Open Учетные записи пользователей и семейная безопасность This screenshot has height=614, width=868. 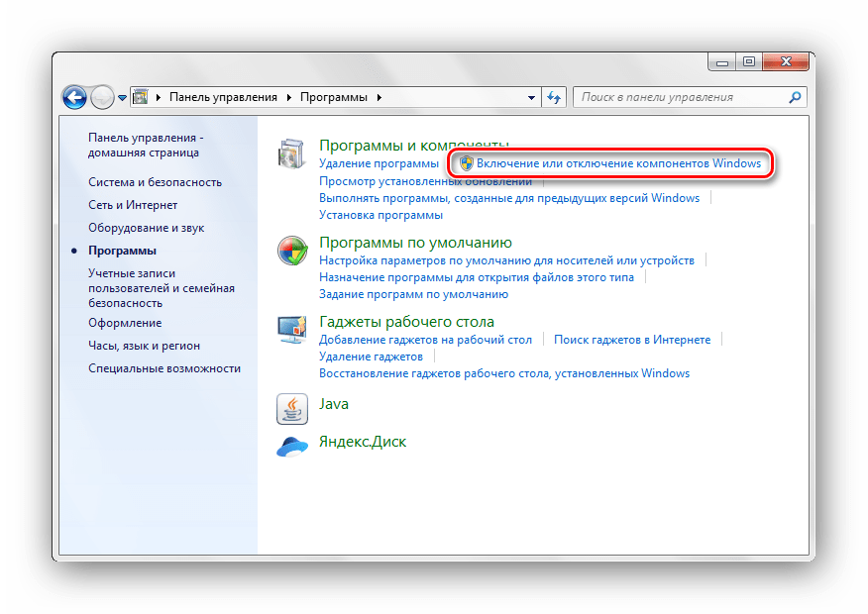coord(162,287)
